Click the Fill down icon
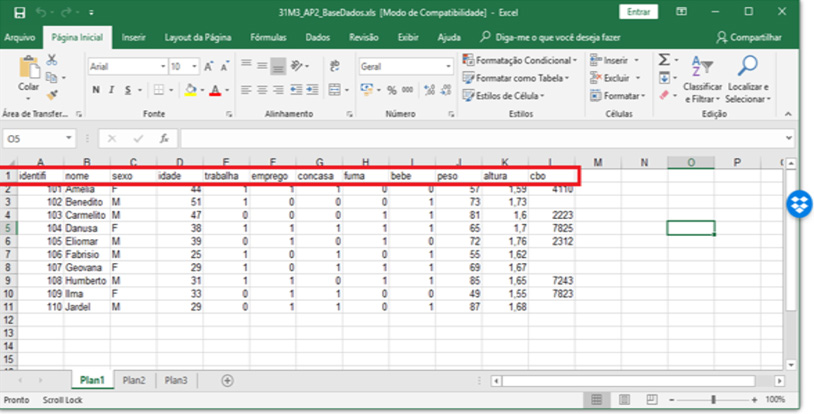 tap(664, 78)
